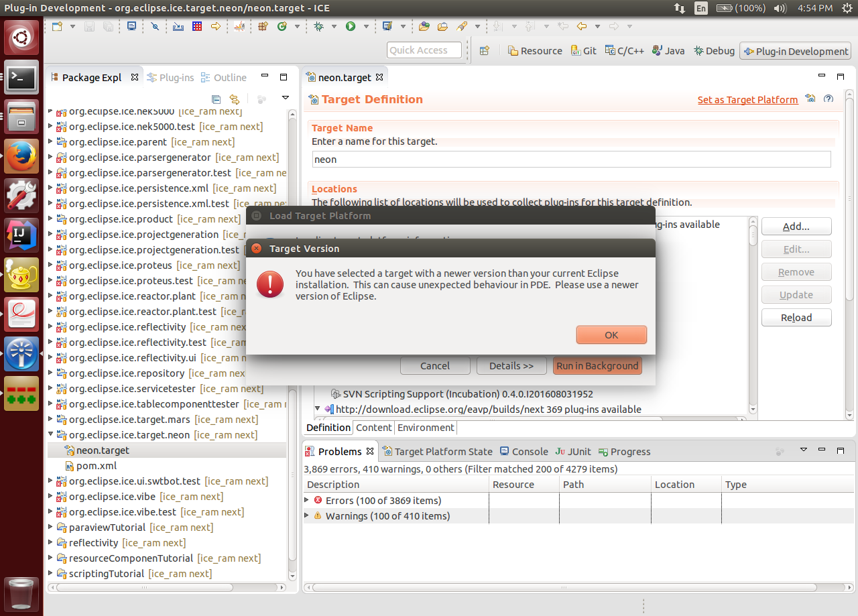The width and height of the screenshot is (858, 616).
Task: Maximize the Package Explorer view
Action: pyautogui.click(x=283, y=77)
